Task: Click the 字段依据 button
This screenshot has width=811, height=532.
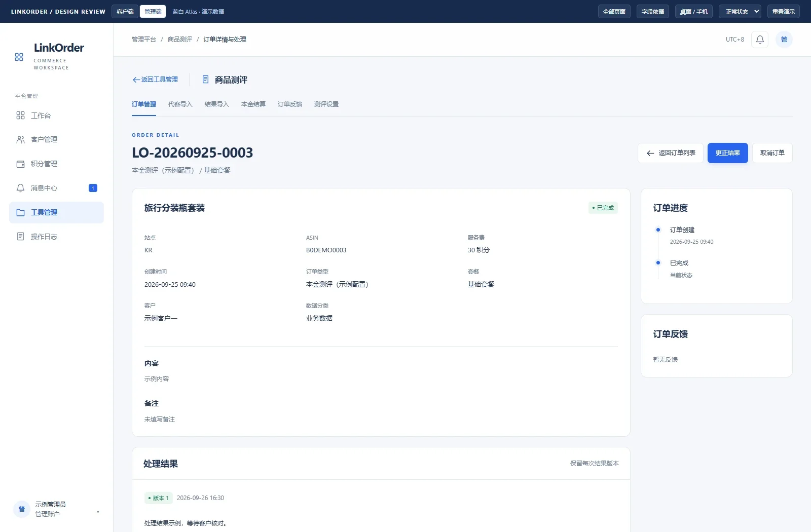Action: [x=653, y=12]
